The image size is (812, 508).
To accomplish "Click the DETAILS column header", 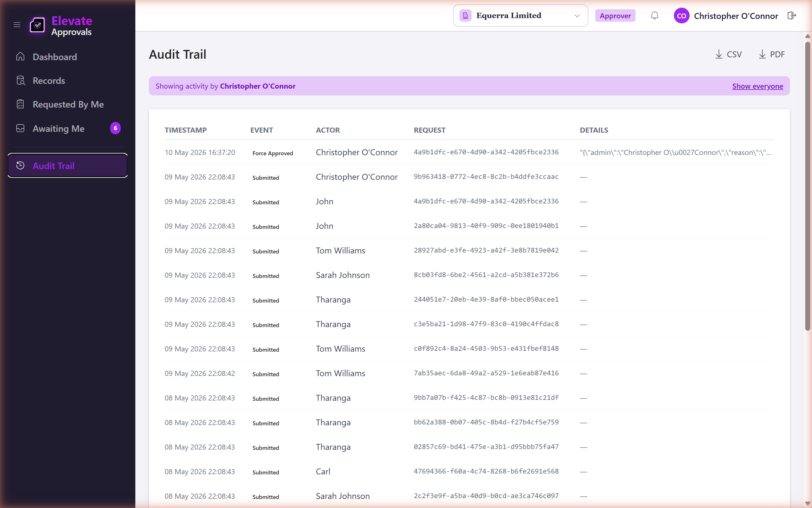I will point(594,130).
